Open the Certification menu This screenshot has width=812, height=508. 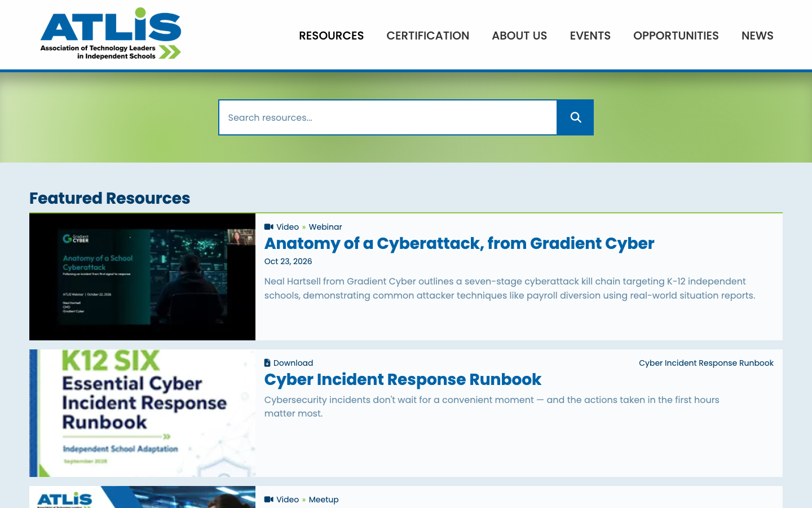[x=427, y=36]
